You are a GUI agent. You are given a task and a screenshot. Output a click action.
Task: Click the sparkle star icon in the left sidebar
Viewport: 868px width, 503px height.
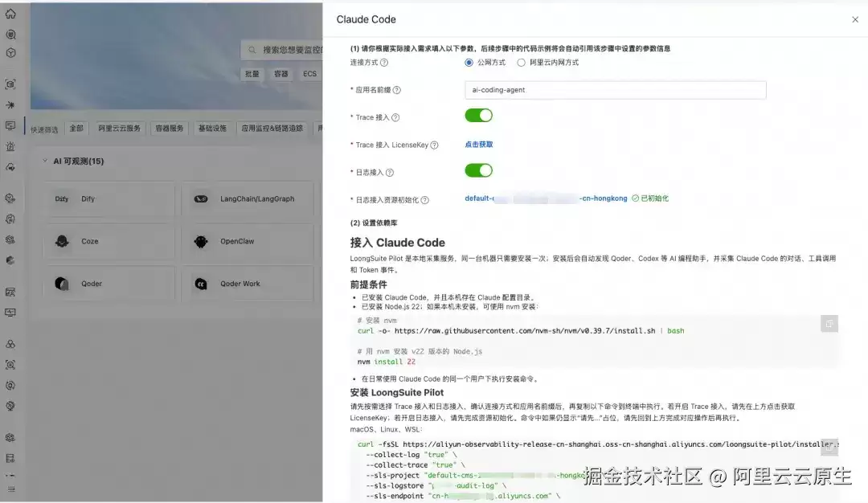pos(10,105)
